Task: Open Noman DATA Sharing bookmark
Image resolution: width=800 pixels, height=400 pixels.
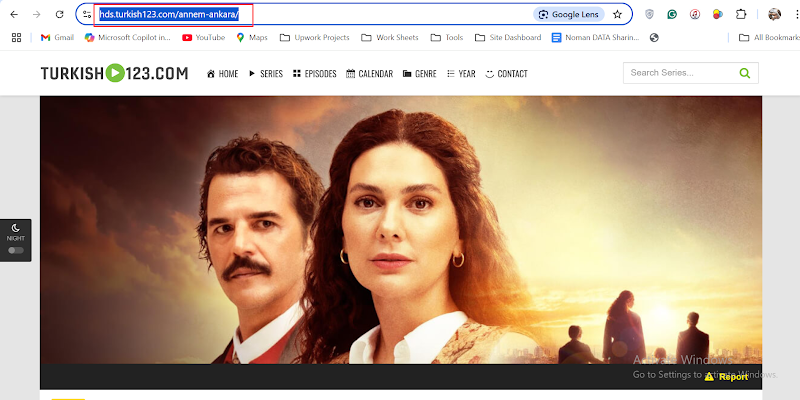Action: [x=595, y=37]
